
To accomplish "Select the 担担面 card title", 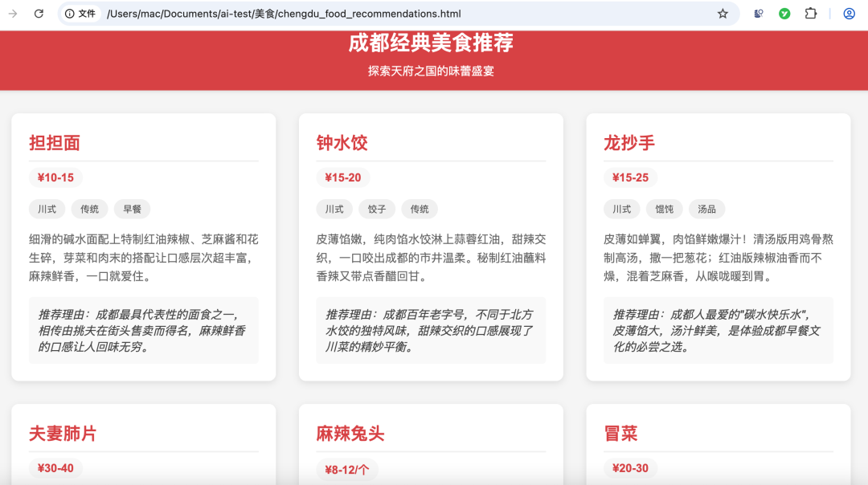I will point(55,143).
